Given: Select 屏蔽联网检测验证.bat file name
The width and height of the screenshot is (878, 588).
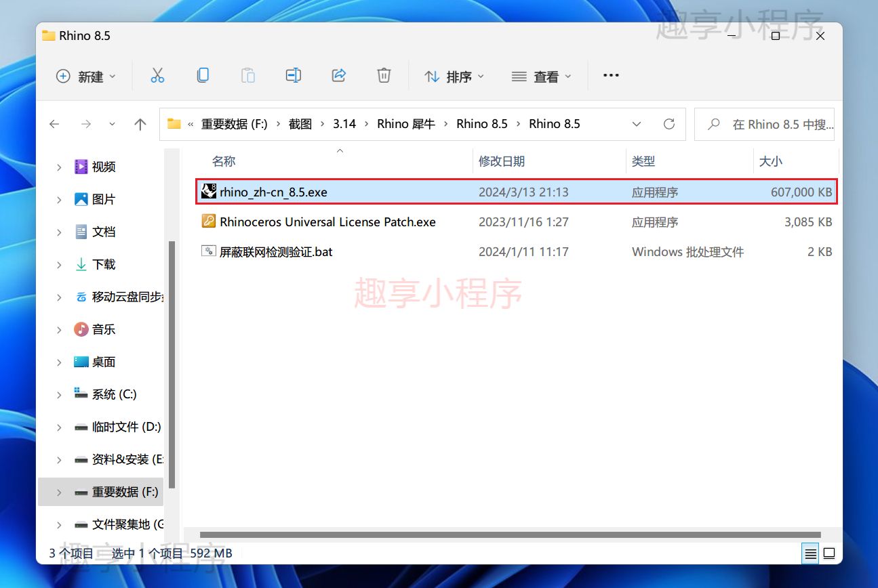Looking at the screenshot, I should (x=276, y=252).
